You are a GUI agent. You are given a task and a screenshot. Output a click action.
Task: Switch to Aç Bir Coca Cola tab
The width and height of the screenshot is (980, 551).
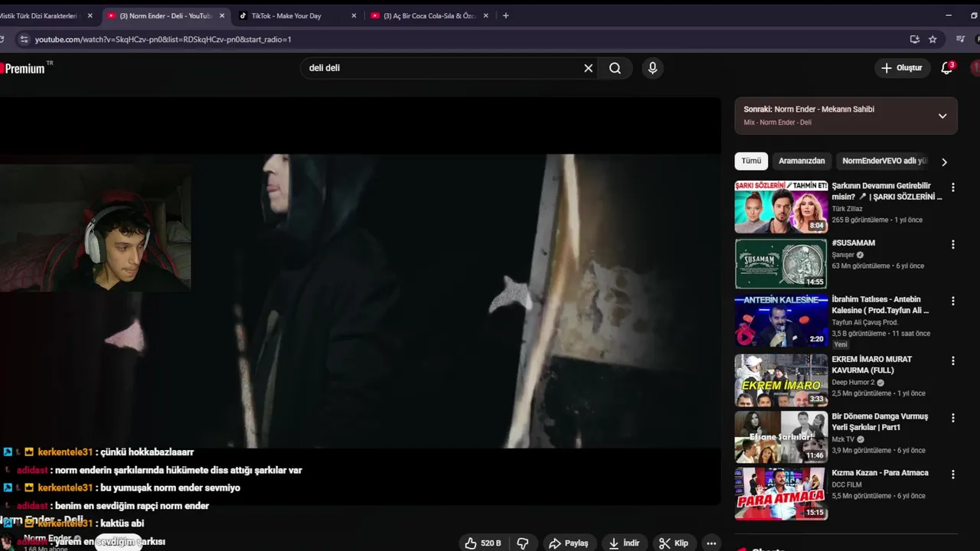coord(429,15)
